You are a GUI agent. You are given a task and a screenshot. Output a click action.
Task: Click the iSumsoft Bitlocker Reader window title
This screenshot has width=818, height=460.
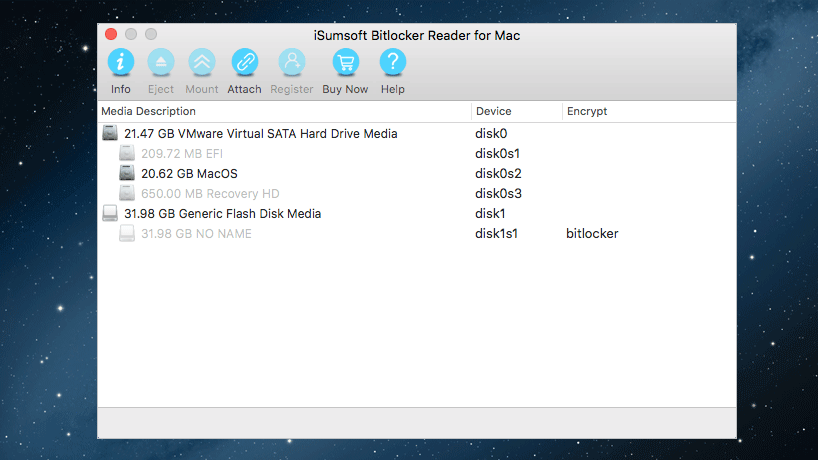tap(417, 35)
